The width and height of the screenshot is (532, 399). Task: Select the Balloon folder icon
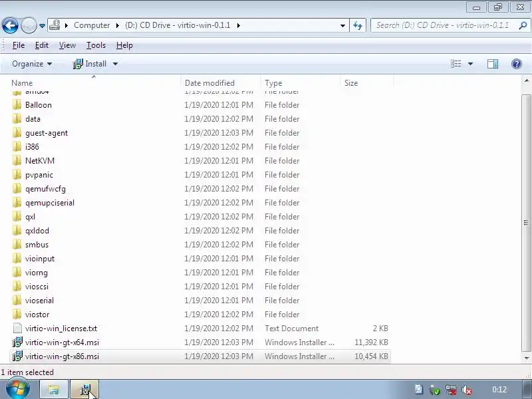coord(17,105)
